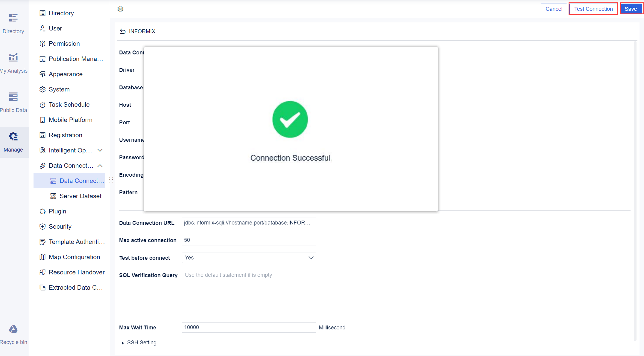Click the Test Connection button
The width and height of the screenshot is (644, 356).
point(593,9)
